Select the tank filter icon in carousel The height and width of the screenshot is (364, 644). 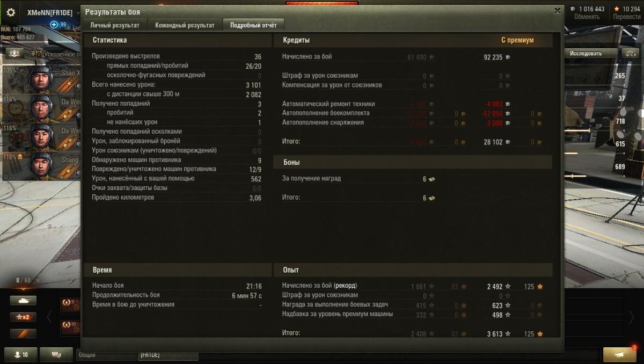point(23,301)
